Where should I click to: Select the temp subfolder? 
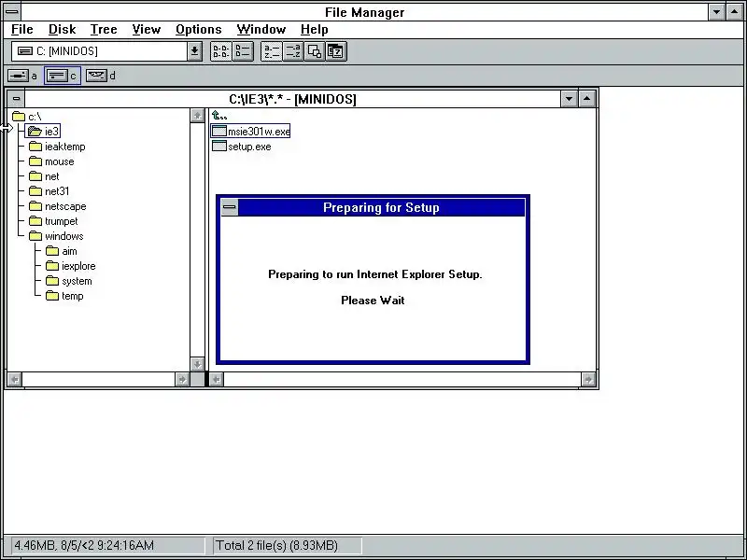[64, 296]
